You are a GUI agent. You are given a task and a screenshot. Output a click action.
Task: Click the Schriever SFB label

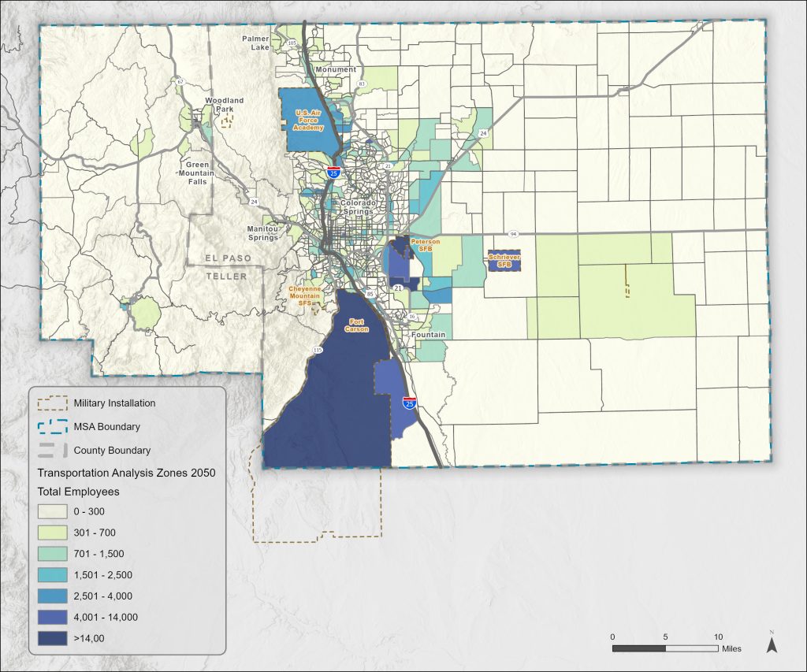(504, 260)
